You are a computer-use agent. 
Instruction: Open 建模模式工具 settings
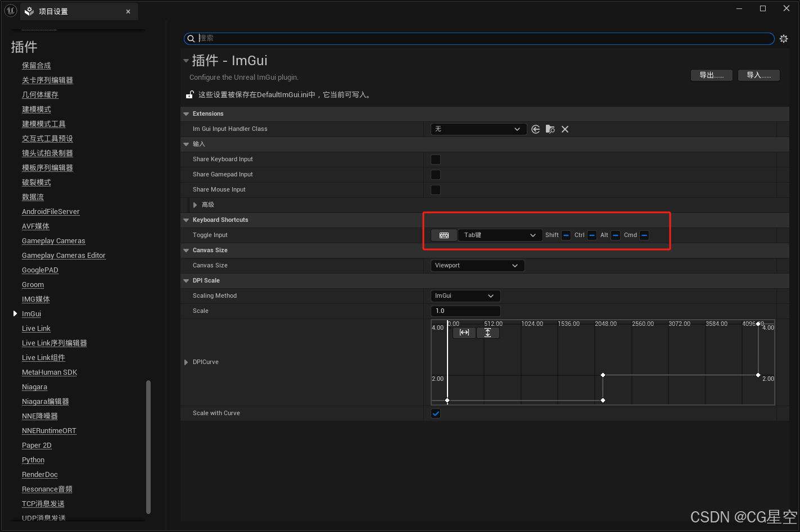click(x=44, y=124)
